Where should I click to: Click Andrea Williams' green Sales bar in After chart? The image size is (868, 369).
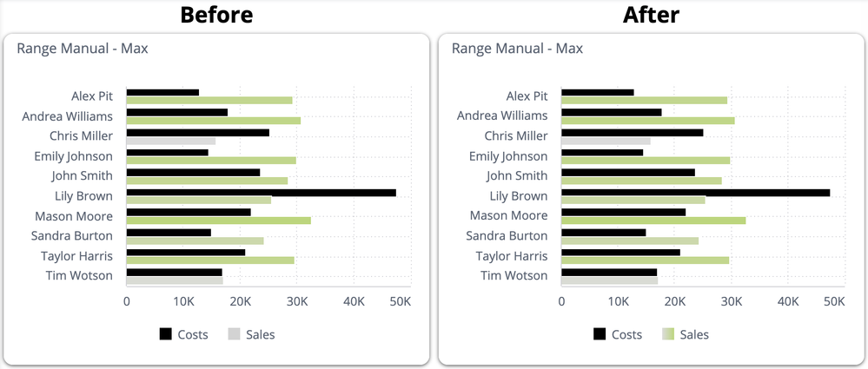point(648,121)
